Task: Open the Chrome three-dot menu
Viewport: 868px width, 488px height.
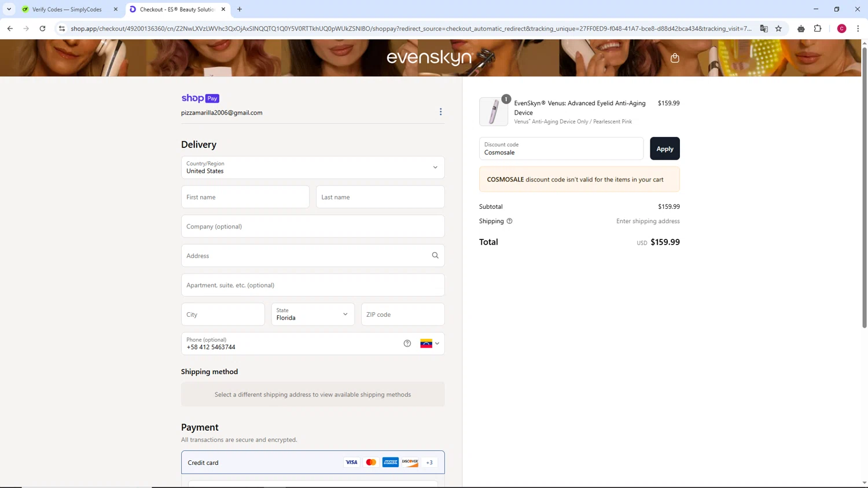Action: coord(858,28)
